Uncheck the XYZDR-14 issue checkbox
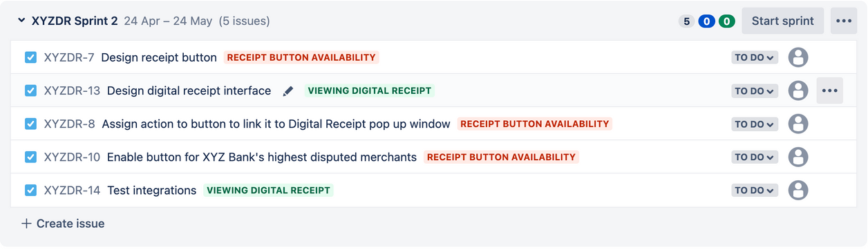This screenshot has width=868, height=250. click(30, 190)
